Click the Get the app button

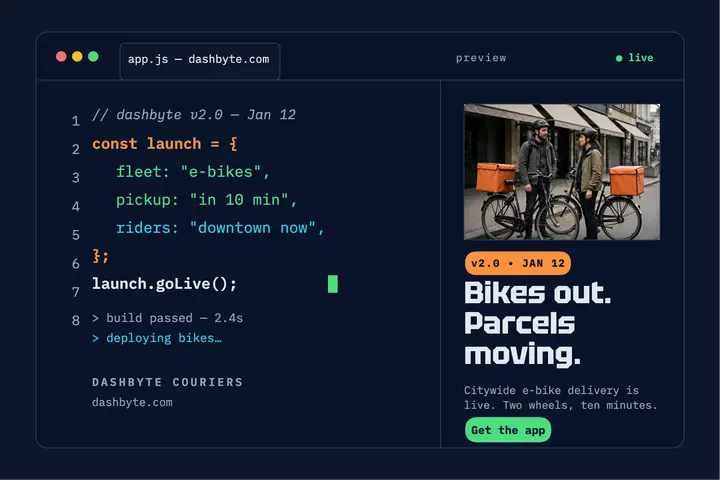pos(508,430)
